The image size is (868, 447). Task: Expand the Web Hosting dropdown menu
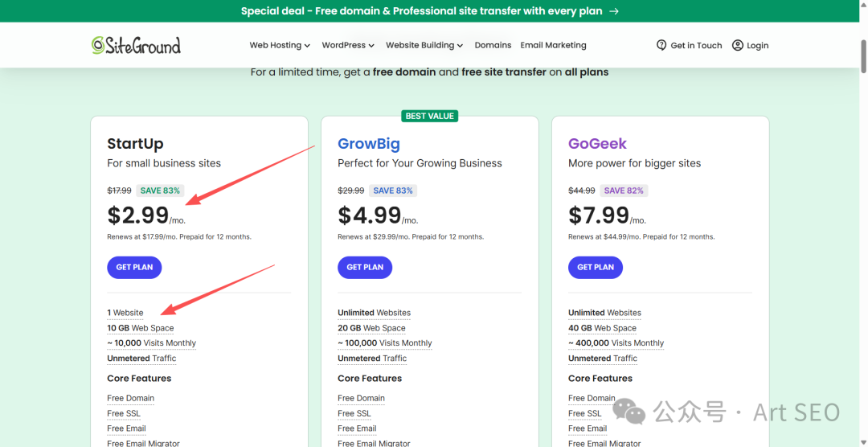(x=280, y=45)
